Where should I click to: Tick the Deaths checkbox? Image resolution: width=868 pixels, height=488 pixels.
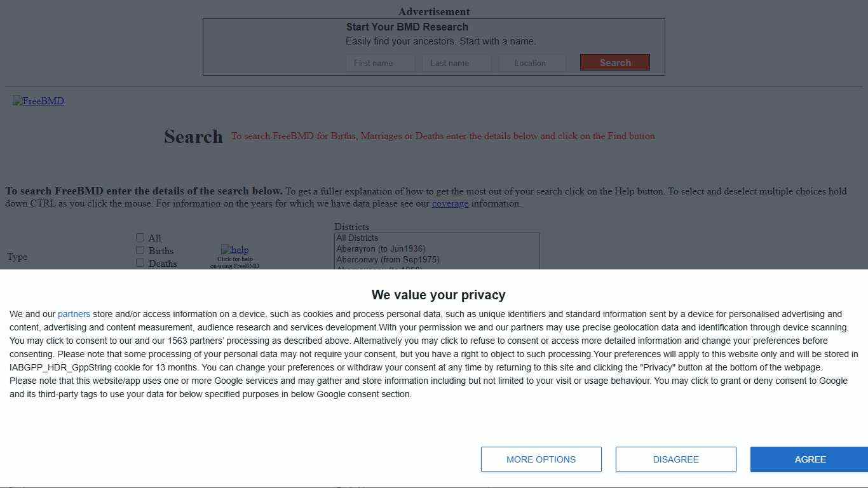140,263
